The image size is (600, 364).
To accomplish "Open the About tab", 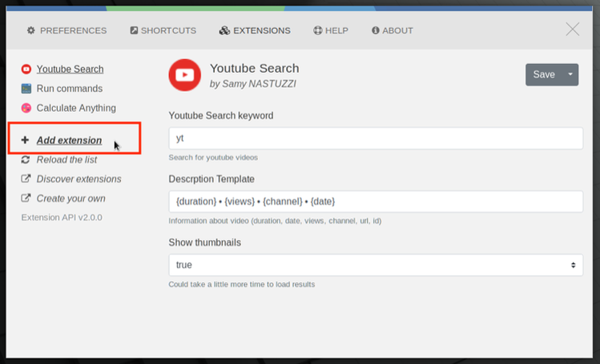I will [393, 30].
